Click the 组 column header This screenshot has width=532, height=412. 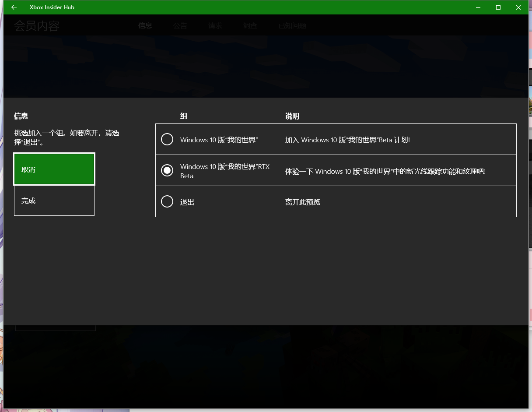(184, 116)
